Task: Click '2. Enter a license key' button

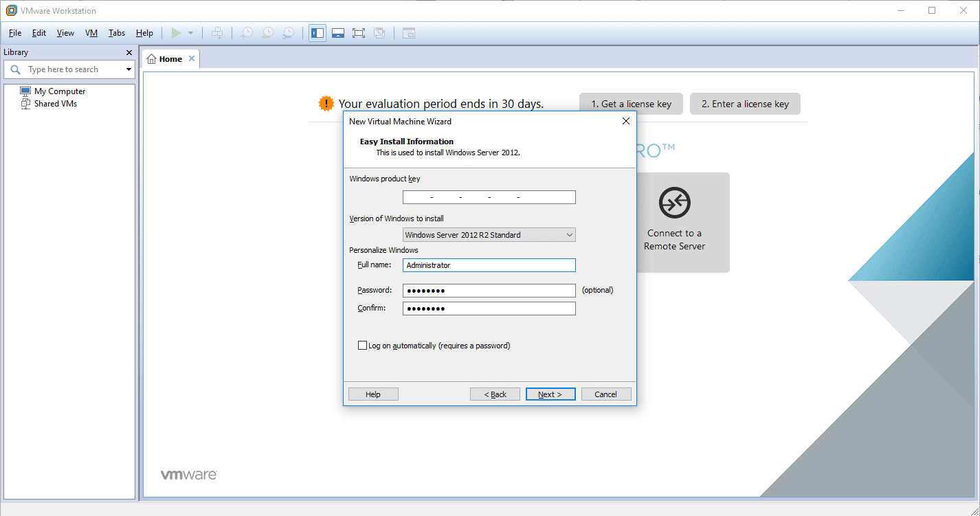Action: tap(745, 104)
